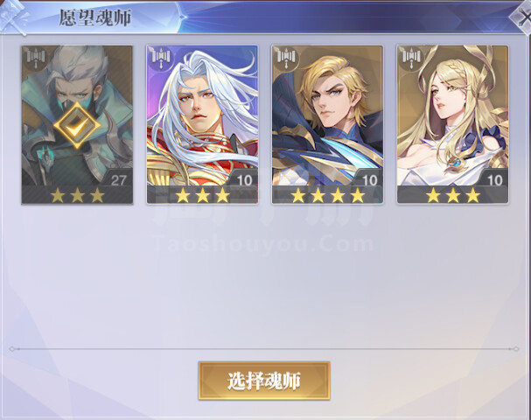Click the three-star row under the blonde woman
The width and height of the screenshot is (531, 420).
pyautogui.click(x=453, y=195)
